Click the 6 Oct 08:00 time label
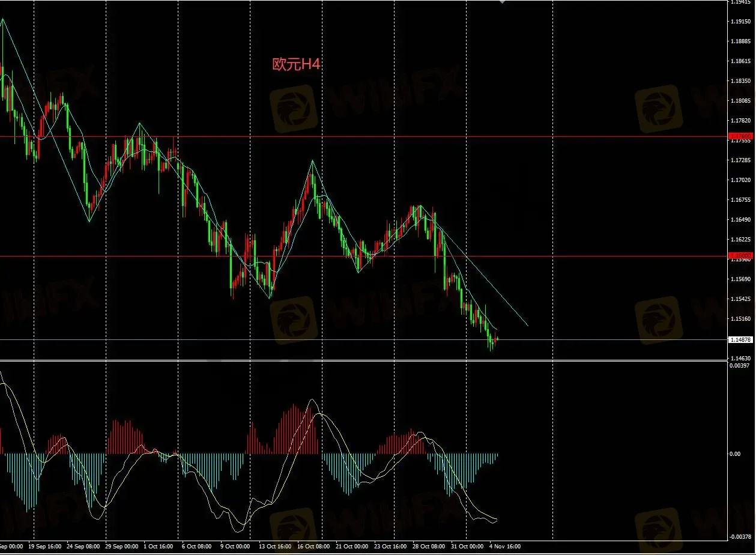The image size is (756, 555). click(195, 547)
